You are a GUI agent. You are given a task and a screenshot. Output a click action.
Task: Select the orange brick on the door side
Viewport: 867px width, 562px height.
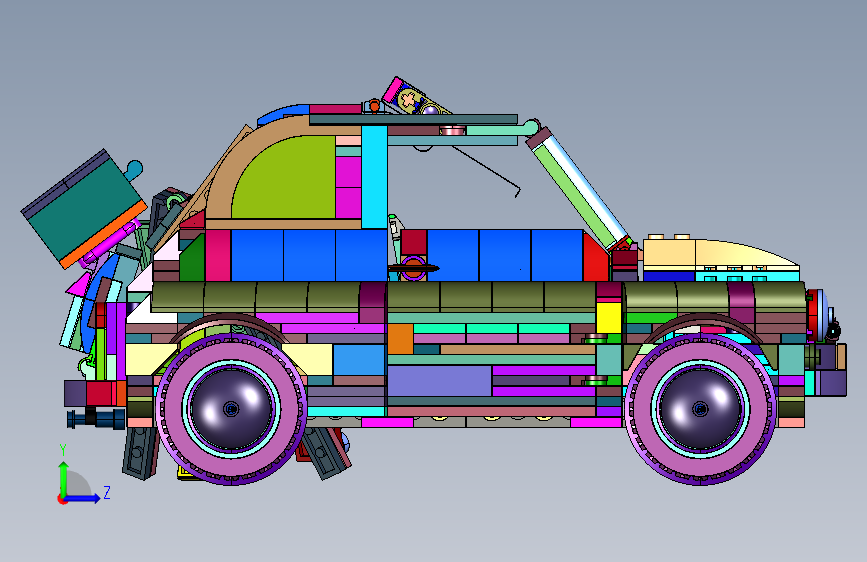point(400,339)
